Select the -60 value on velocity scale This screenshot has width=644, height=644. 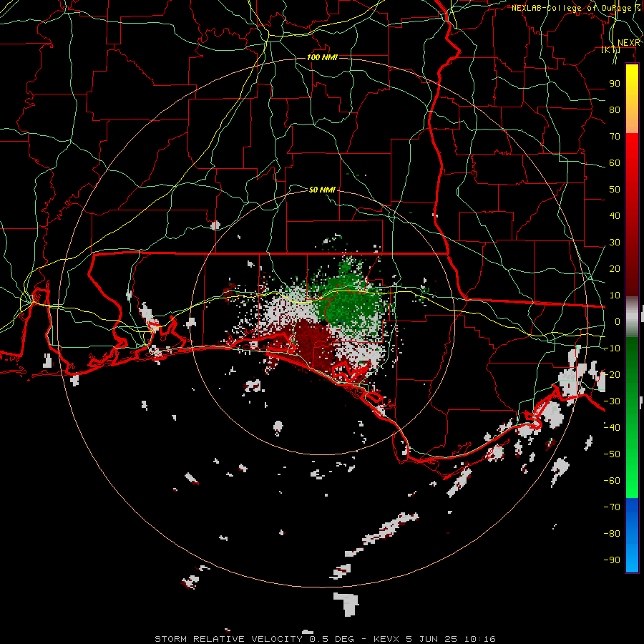[612, 481]
